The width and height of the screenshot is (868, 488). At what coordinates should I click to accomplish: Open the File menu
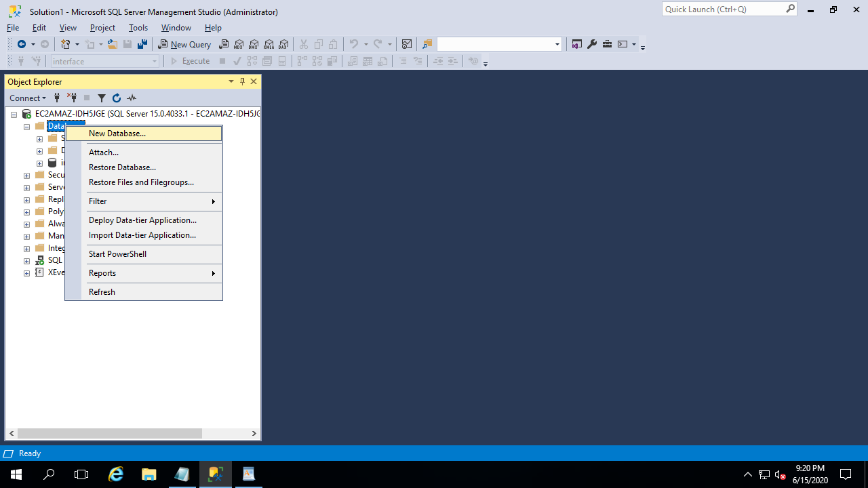(13, 28)
